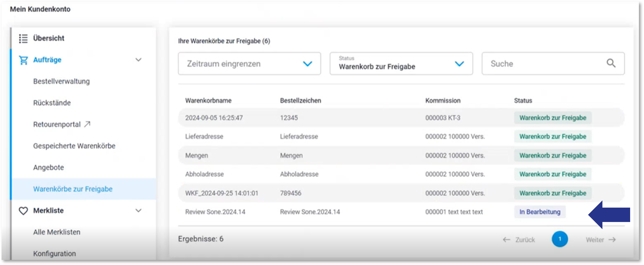Click the Zurück left arrow icon
Screen dimensions: 644x265
point(506,240)
